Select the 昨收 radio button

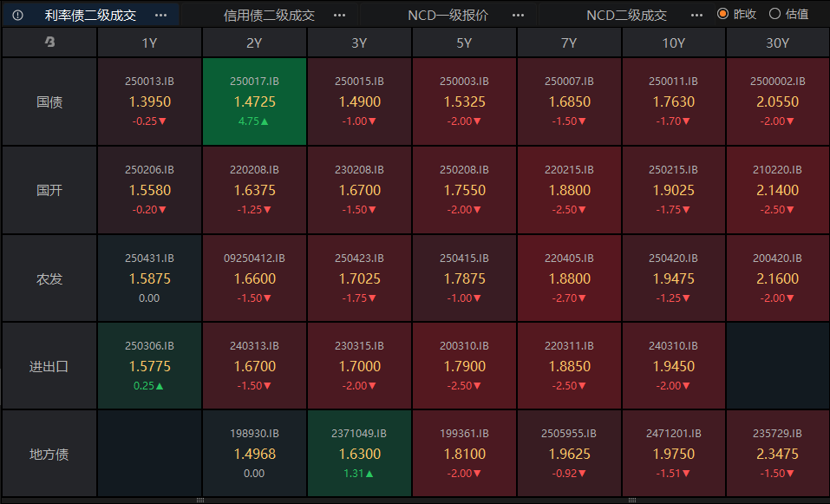tap(722, 14)
